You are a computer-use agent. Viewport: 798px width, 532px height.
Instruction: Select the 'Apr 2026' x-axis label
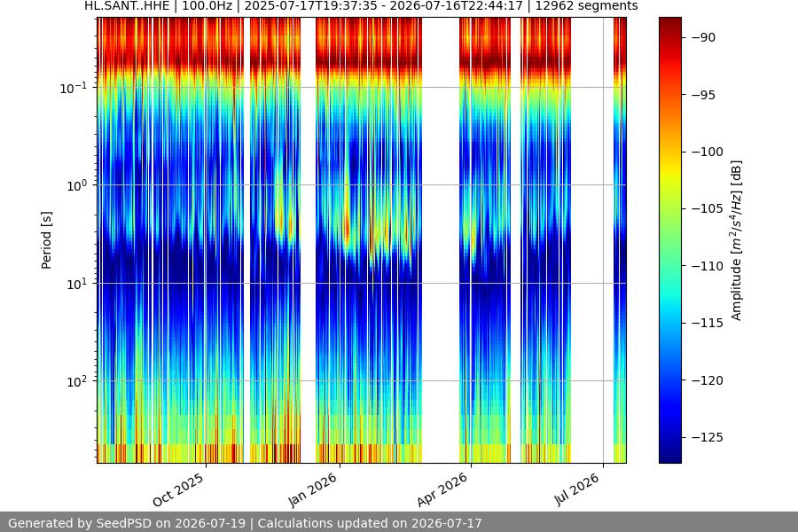pos(442,490)
